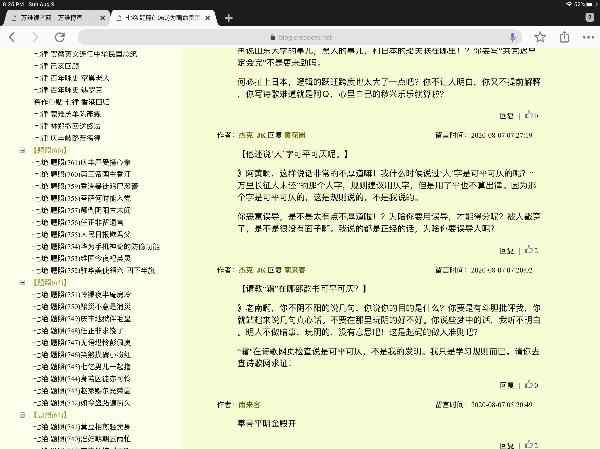This screenshot has height=449, width=600.
Task: Go forward to the next page
Action: tap(35, 37)
